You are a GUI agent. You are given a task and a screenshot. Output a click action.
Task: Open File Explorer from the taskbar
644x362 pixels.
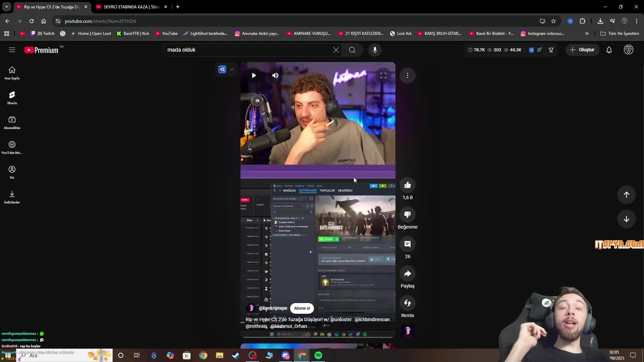pyautogui.click(x=219, y=355)
